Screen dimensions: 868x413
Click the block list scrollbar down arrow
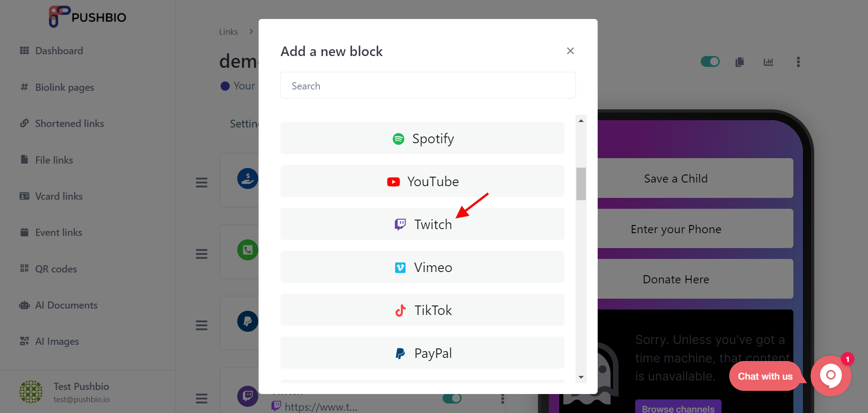(581, 377)
